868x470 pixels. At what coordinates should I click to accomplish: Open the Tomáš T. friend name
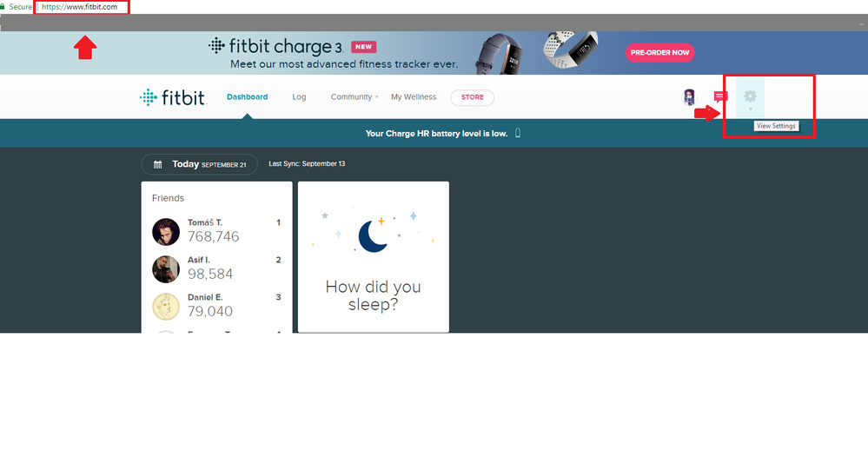[205, 222]
